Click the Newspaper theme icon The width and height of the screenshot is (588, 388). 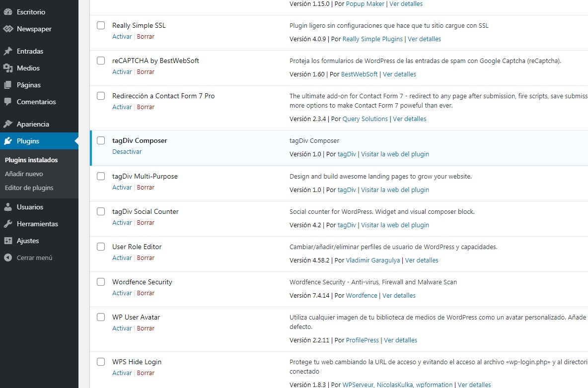[x=8, y=29]
